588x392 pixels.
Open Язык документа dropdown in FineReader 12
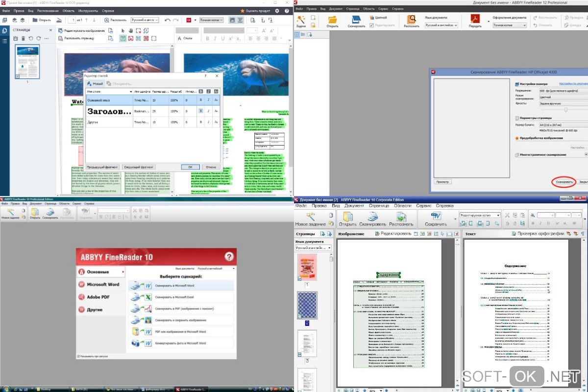pyautogui.click(x=441, y=24)
